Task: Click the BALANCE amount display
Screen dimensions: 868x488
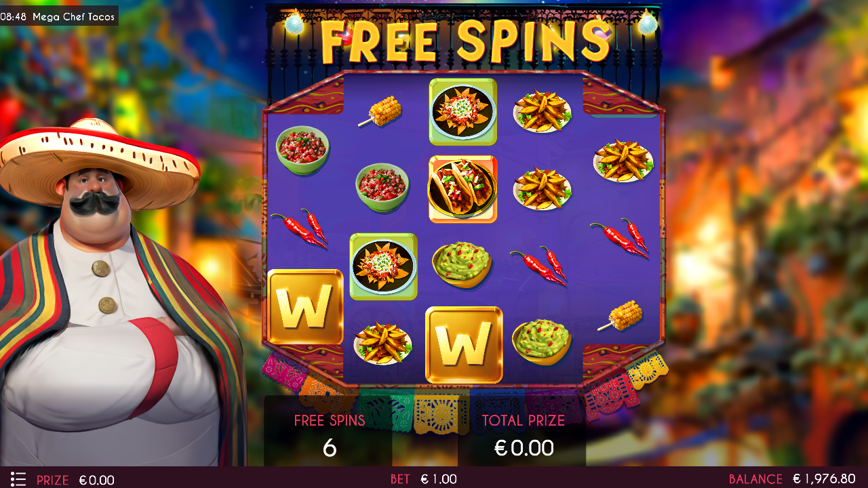Action: pos(792,479)
